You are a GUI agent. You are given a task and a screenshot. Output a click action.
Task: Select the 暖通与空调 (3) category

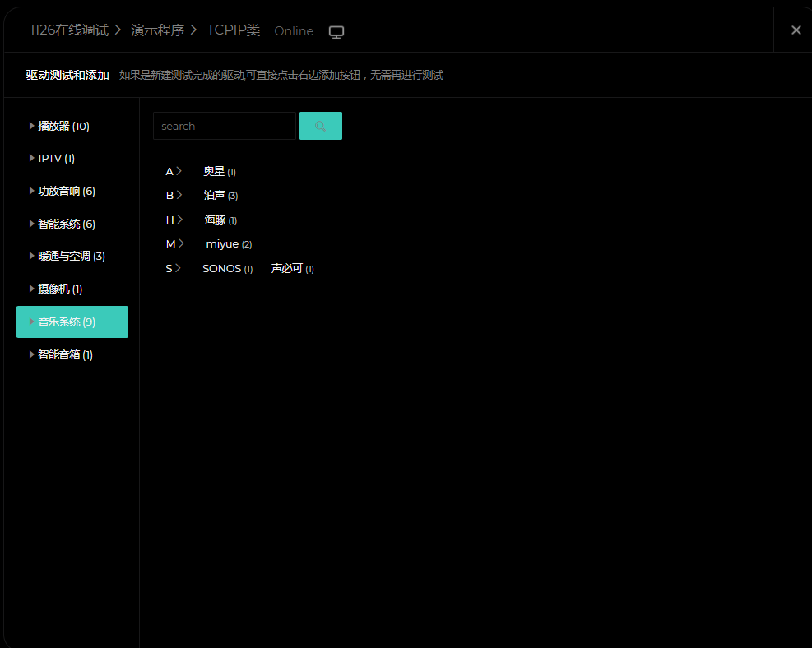coord(71,256)
